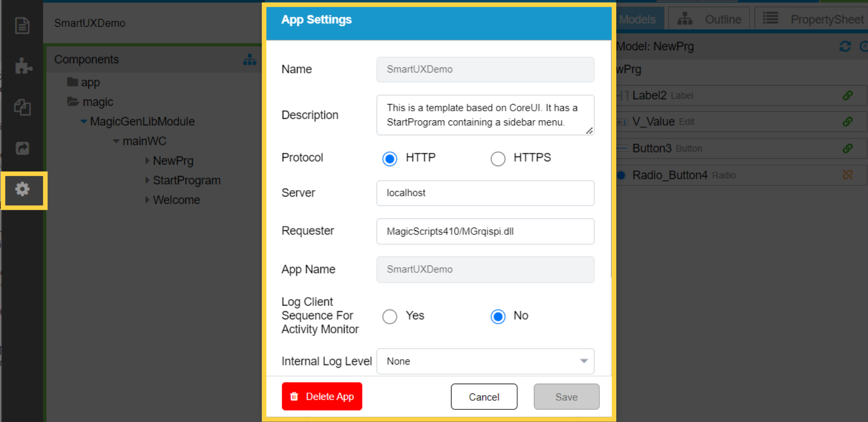Click the Server input field
Viewport: 868px width, 422px height.
[x=485, y=193]
